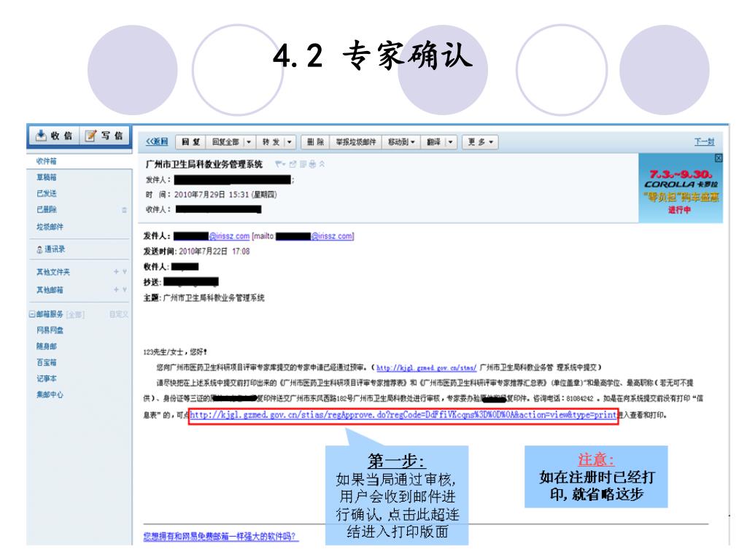Screen dimensions: 747x560
Task: Open the 草稿箱 drafts folder
Action: pos(46,177)
